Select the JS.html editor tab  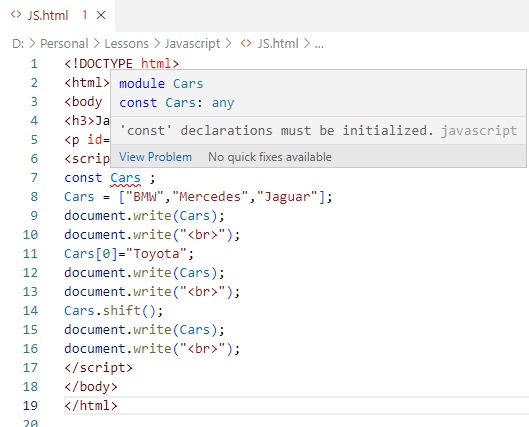tap(57, 16)
